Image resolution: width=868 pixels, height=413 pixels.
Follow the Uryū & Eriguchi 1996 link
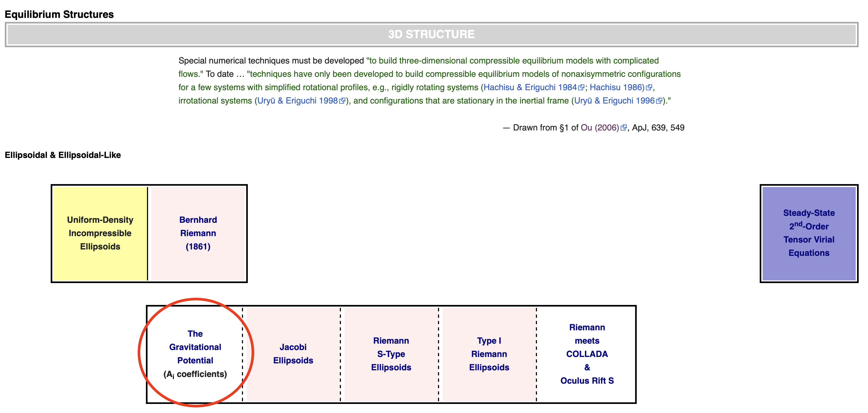click(x=614, y=101)
